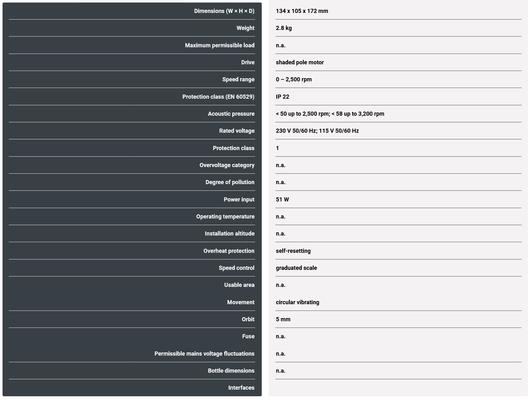
Task: Click the "Speed range" label
Action: (x=238, y=79)
